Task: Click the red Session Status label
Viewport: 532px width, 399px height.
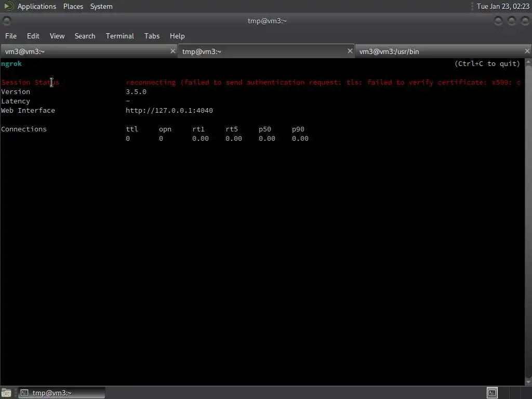Action: click(30, 83)
